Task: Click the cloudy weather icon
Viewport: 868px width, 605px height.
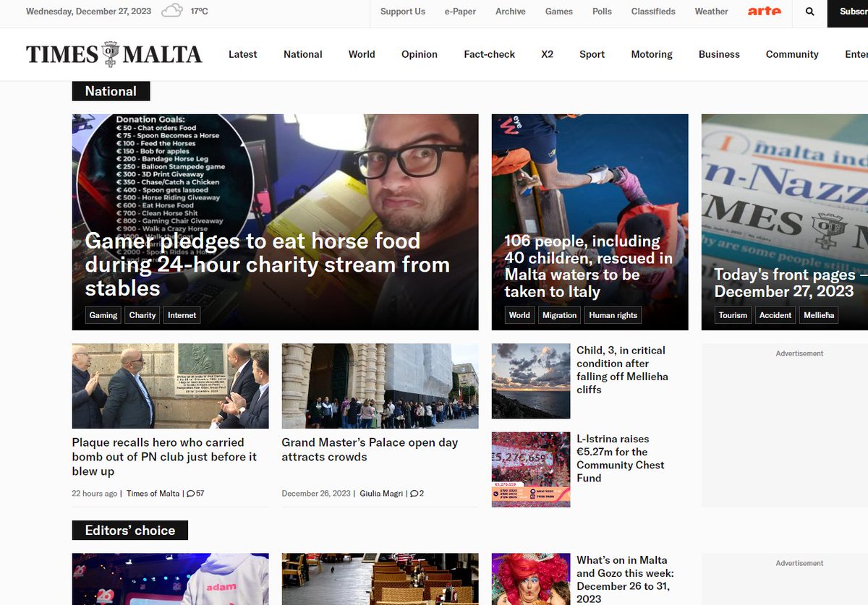Action: [172, 11]
